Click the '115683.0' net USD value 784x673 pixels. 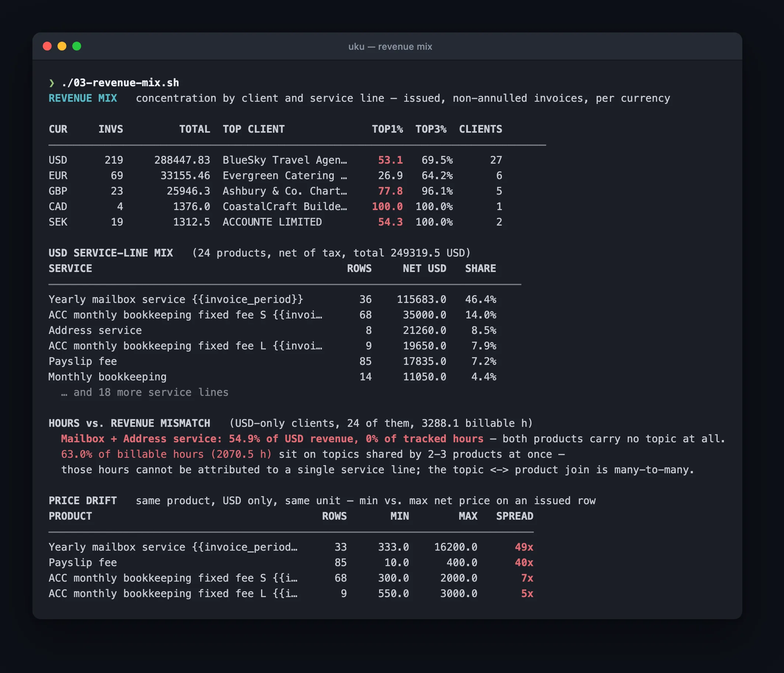pyautogui.click(x=422, y=299)
